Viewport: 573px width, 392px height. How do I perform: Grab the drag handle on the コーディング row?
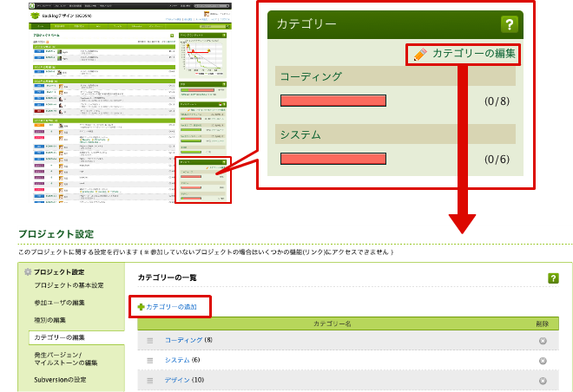[150, 341]
